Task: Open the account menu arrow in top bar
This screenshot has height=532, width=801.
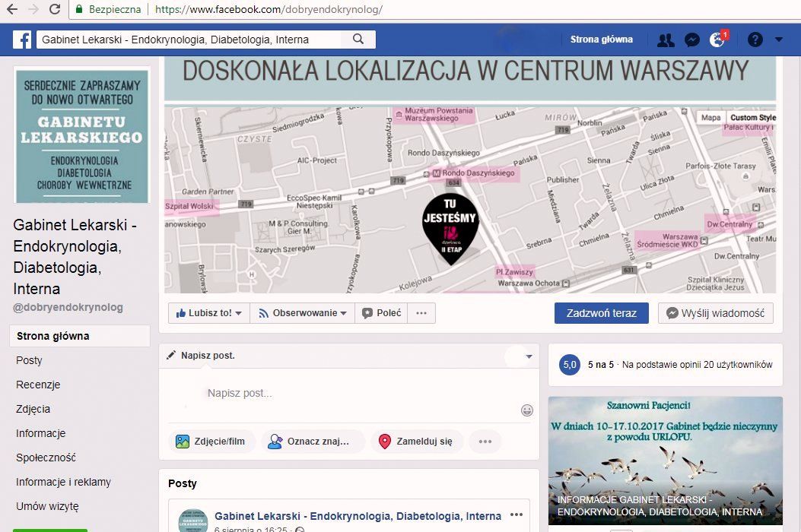Action: pos(778,40)
